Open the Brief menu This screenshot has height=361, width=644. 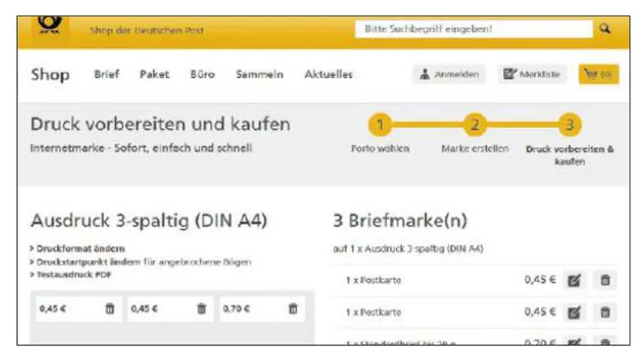pyautogui.click(x=106, y=75)
